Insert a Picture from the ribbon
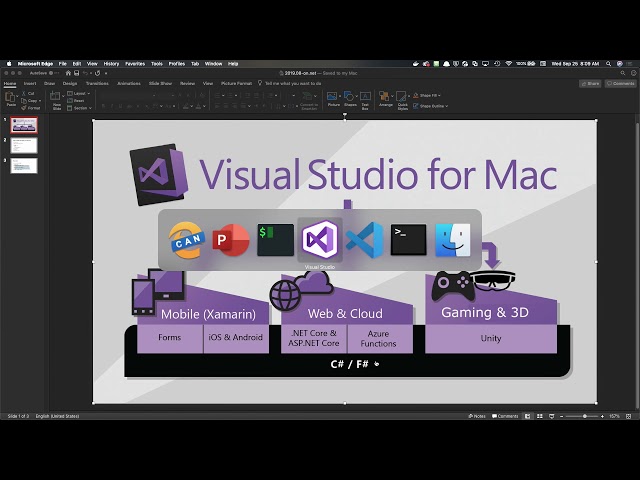Screen dimensions: 640x480 [x=333, y=100]
